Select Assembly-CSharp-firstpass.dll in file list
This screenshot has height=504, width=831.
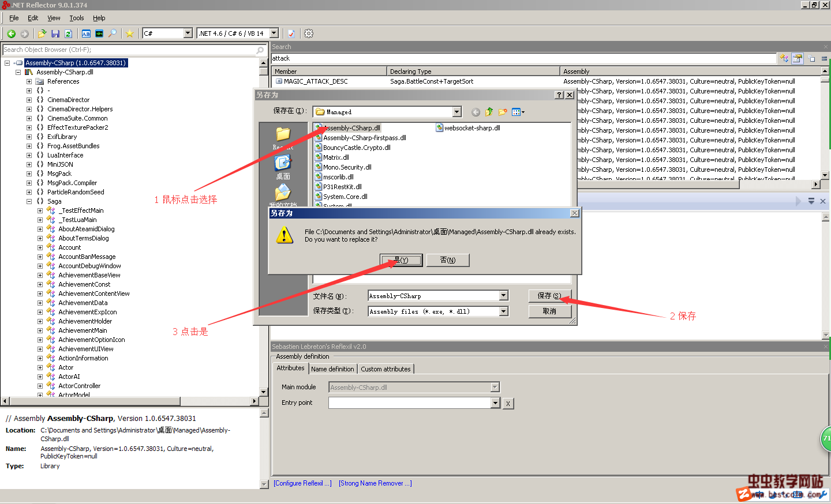click(360, 138)
